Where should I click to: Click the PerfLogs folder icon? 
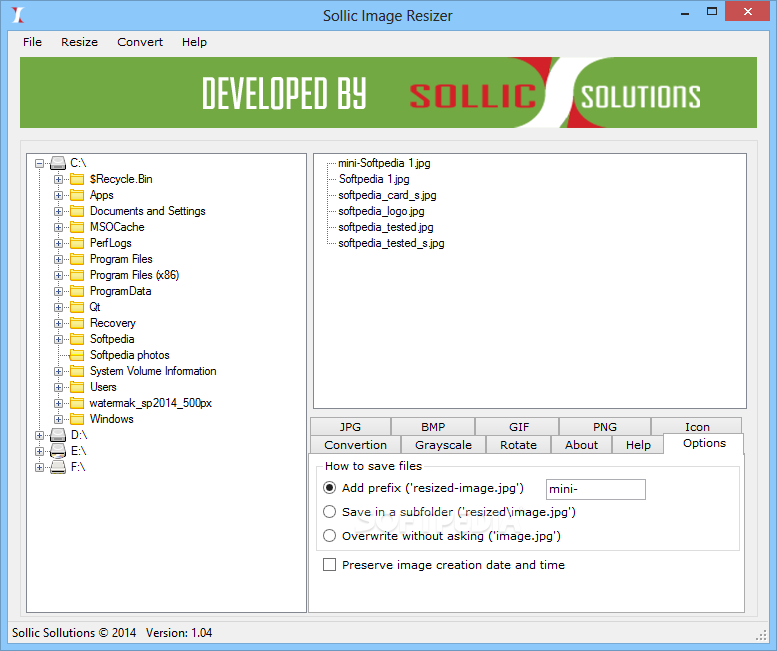click(x=77, y=243)
